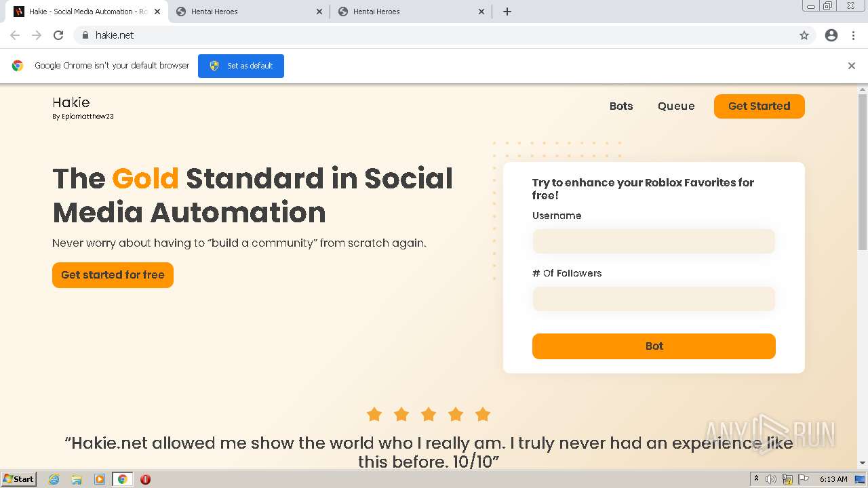Open the Bots navigation link
Screen dimensions: 868x488
[x=621, y=106]
